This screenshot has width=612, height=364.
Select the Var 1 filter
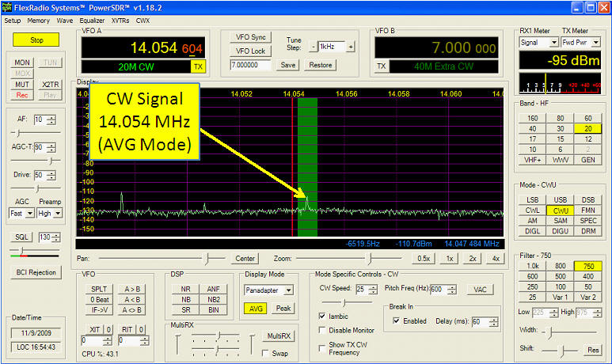point(560,298)
